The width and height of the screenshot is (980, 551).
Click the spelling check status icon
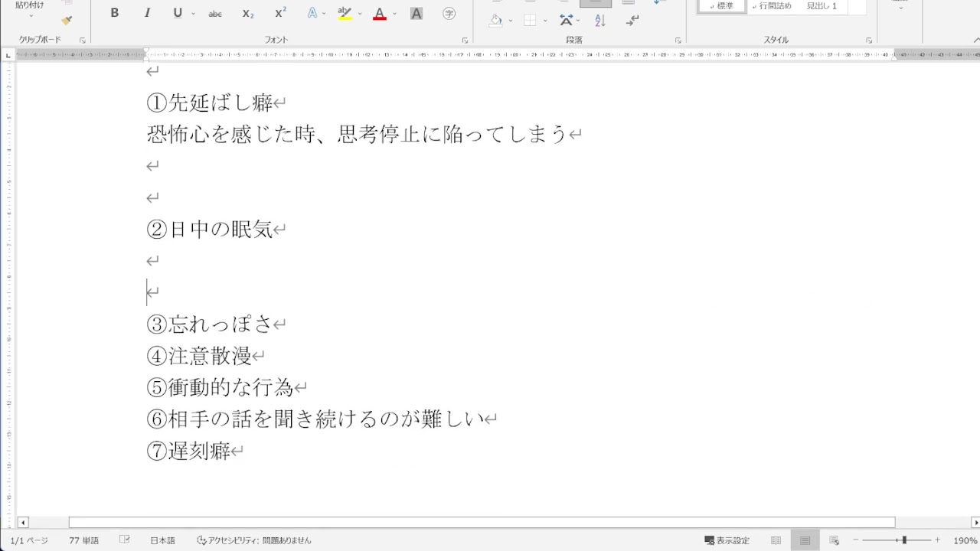click(125, 540)
